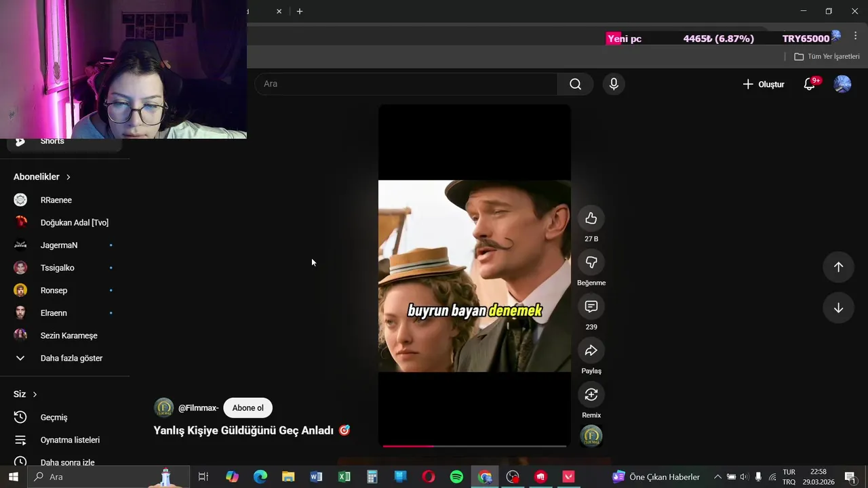Screen dimensions: 868x488
Task: Open the Tssigalko channel
Action: 65,268
